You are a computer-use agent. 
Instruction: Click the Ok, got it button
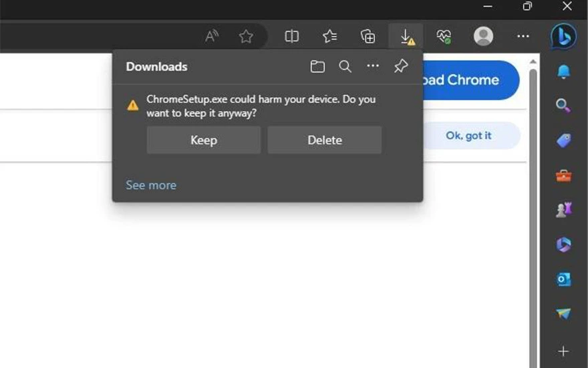click(x=472, y=136)
